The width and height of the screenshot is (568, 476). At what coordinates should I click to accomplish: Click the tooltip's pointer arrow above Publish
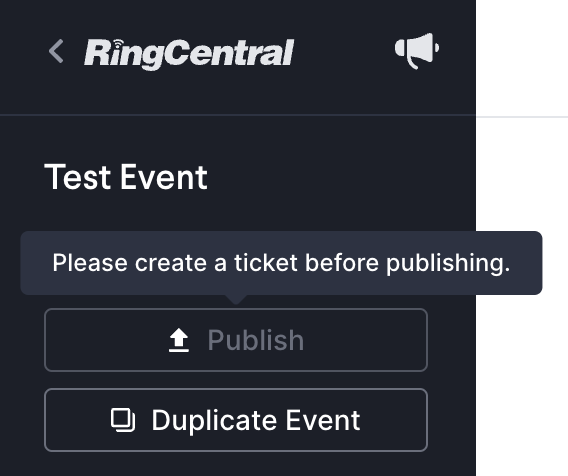(x=236, y=299)
